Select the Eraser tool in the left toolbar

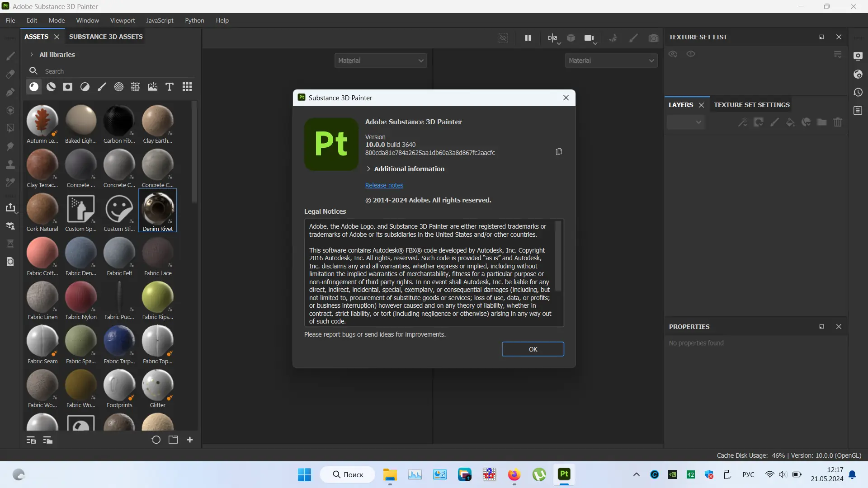pyautogui.click(x=10, y=74)
